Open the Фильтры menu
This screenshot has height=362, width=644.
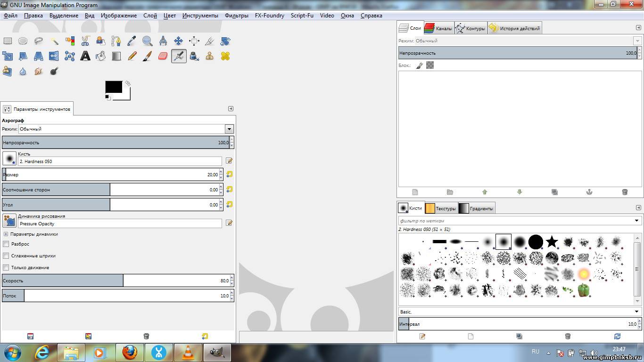[x=237, y=16]
